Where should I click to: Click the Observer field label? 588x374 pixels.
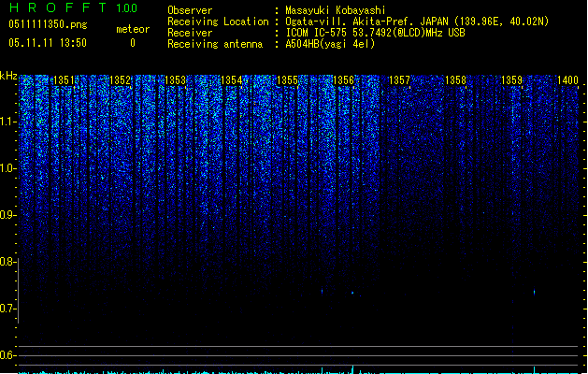pos(190,10)
